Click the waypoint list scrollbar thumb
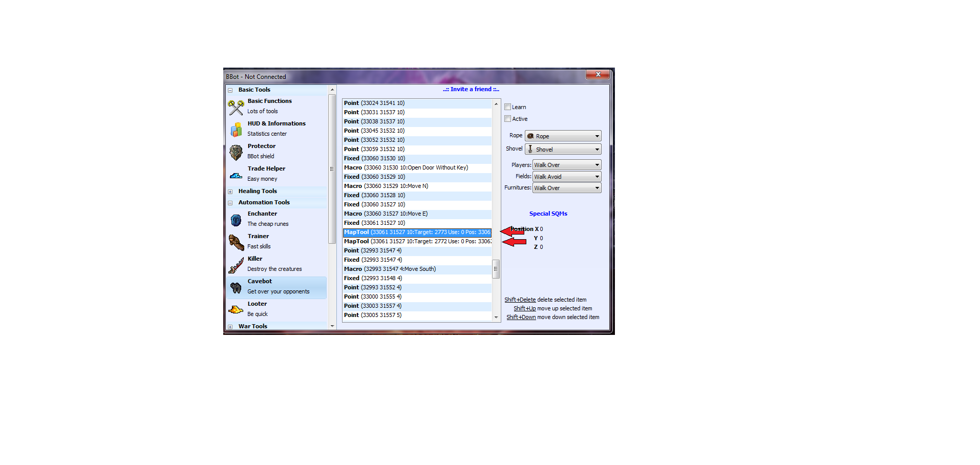 coord(496,269)
